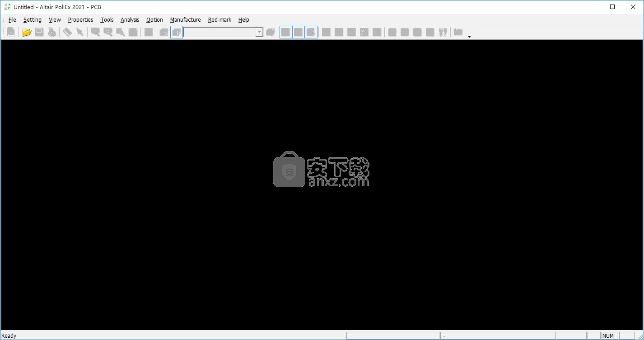Click the wrench and screwdriver tools icon

click(x=443, y=32)
